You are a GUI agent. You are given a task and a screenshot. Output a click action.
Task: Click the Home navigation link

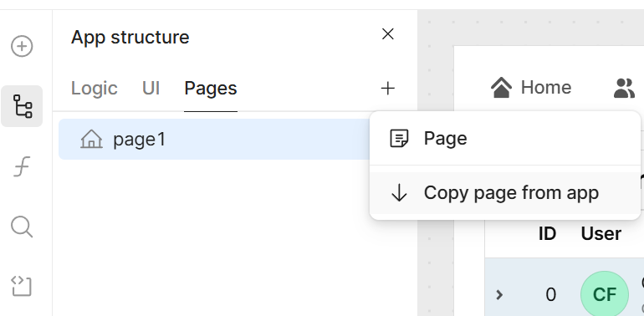[530, 88]
